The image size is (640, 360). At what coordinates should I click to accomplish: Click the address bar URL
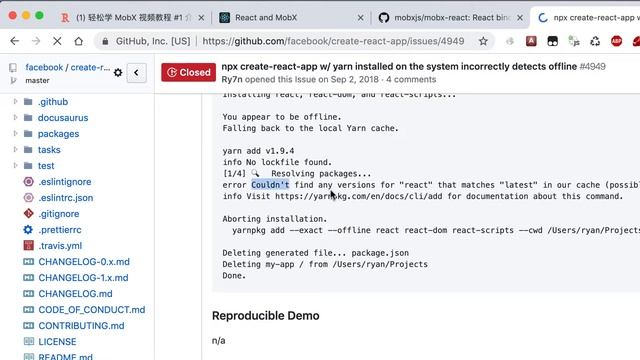click(333, 41)
